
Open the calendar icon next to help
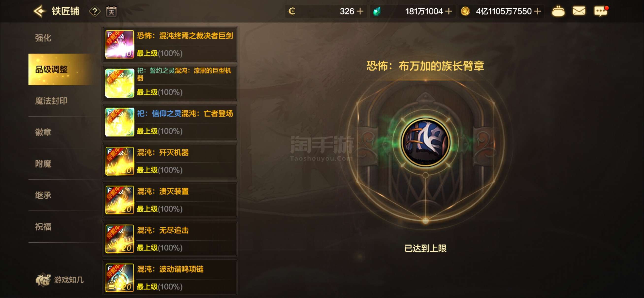point(111,11)
